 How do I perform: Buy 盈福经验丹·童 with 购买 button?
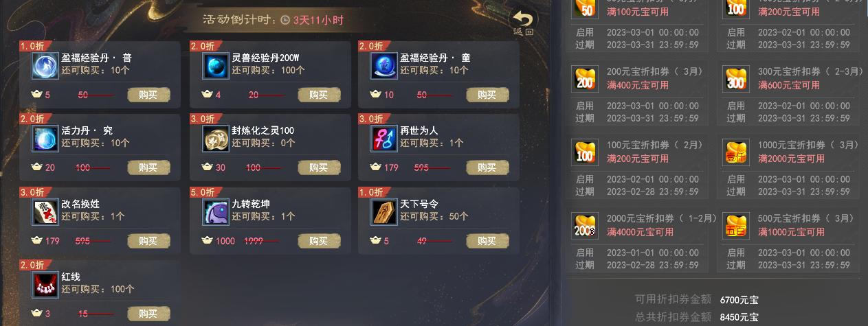[487, 95]
